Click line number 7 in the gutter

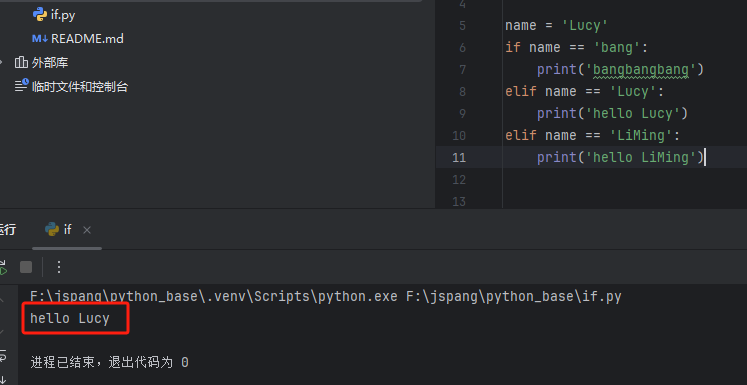click(462, 70)
